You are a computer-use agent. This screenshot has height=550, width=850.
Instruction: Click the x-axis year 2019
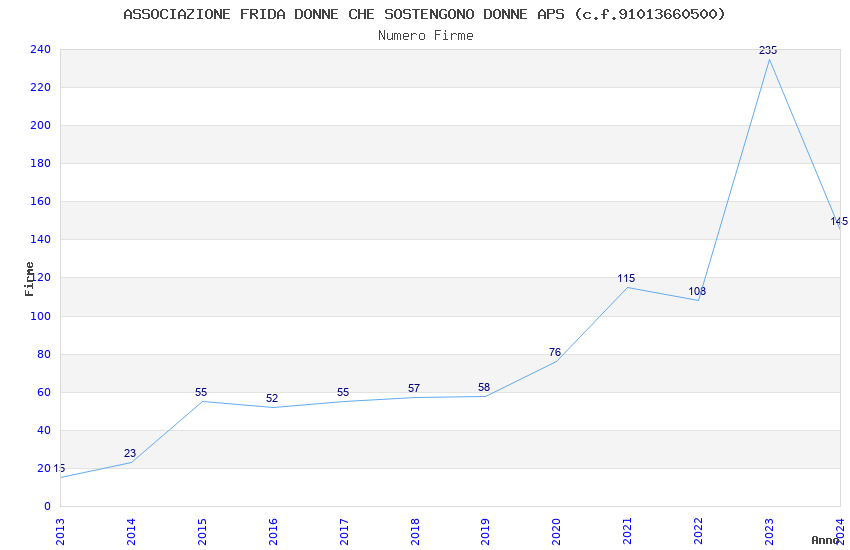coord(486,532)
